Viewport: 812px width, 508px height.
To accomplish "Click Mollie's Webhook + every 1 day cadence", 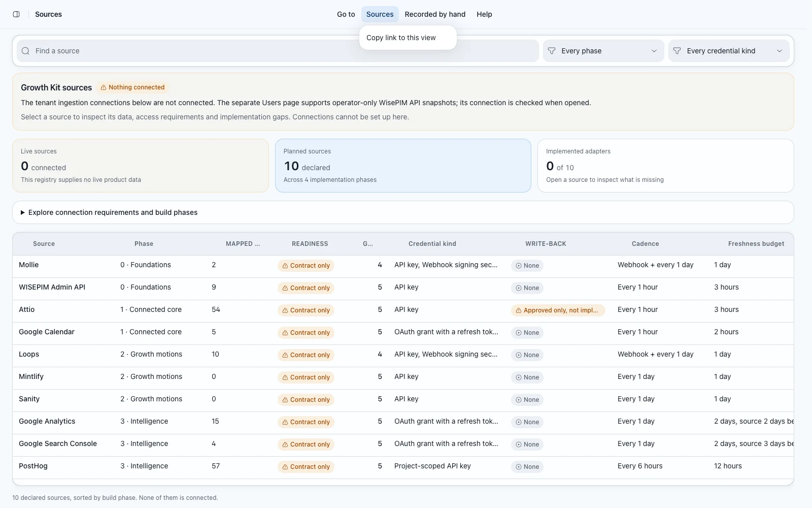I will click(655, 265).
